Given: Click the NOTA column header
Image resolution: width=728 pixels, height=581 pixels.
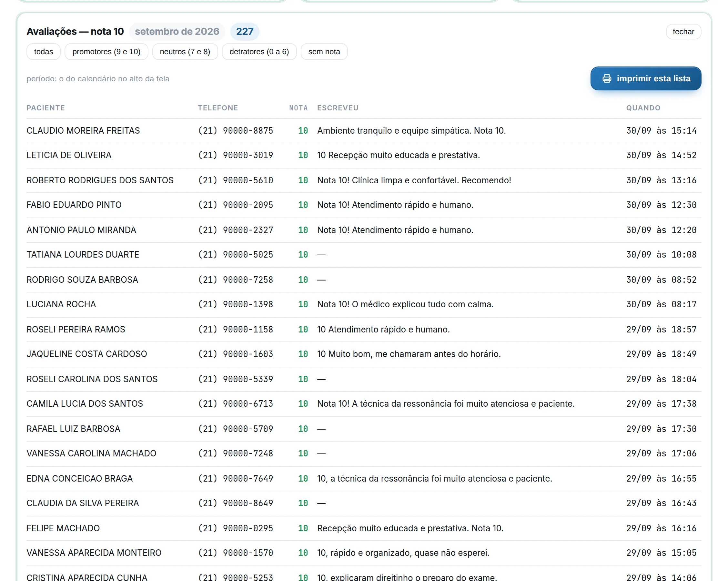Looking at the screenshot, I should point(298,108).
